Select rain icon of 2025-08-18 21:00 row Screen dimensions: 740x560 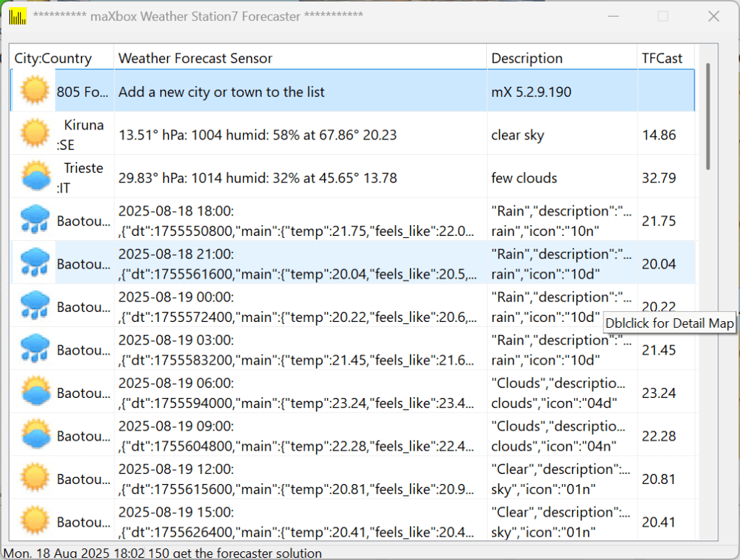click(34, 263)
